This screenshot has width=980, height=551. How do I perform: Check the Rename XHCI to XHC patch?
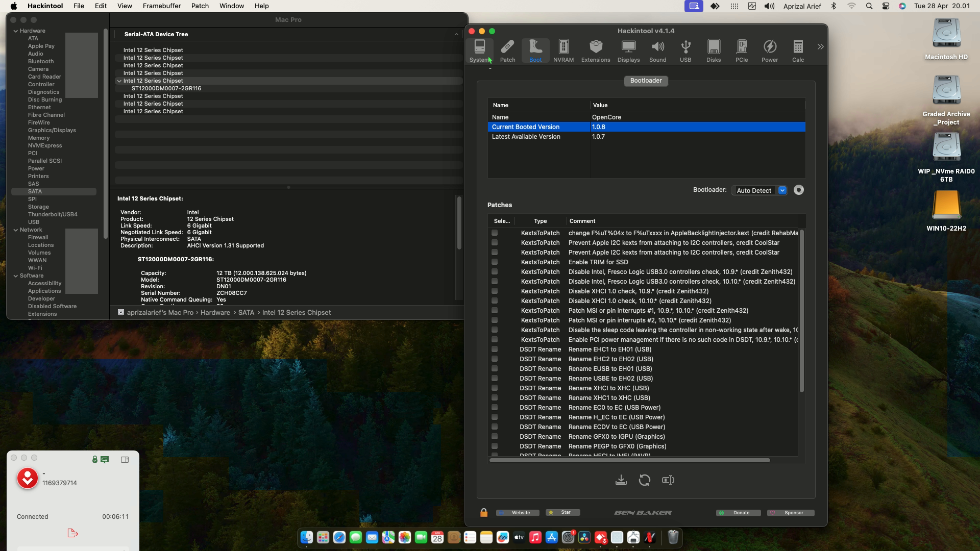click(494, 388)
